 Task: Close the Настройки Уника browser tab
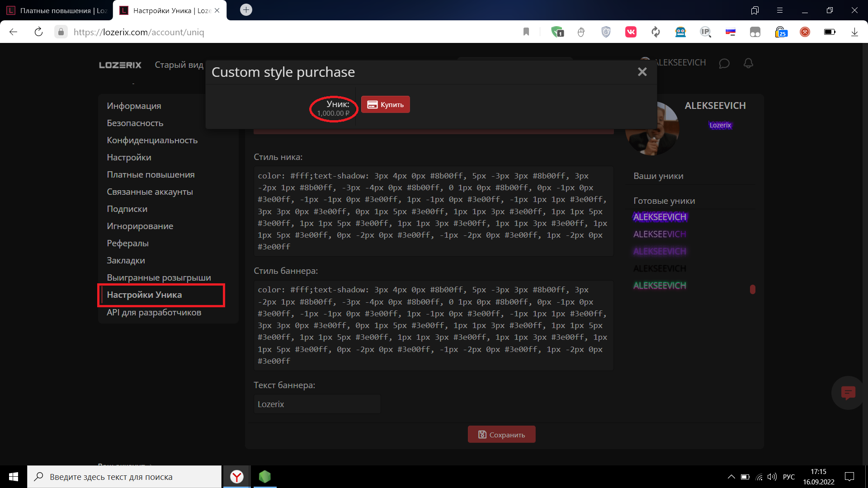[x=217, y=10]
